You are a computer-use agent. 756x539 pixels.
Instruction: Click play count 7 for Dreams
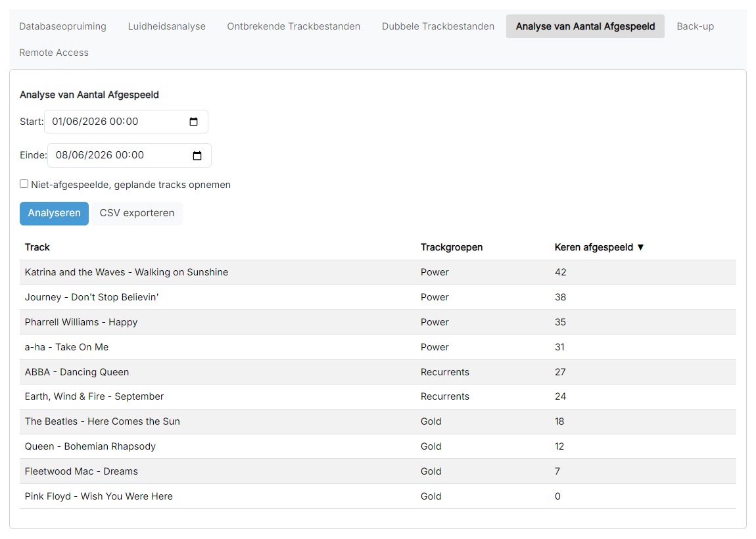pyautogui.click(x=557, y=471)
